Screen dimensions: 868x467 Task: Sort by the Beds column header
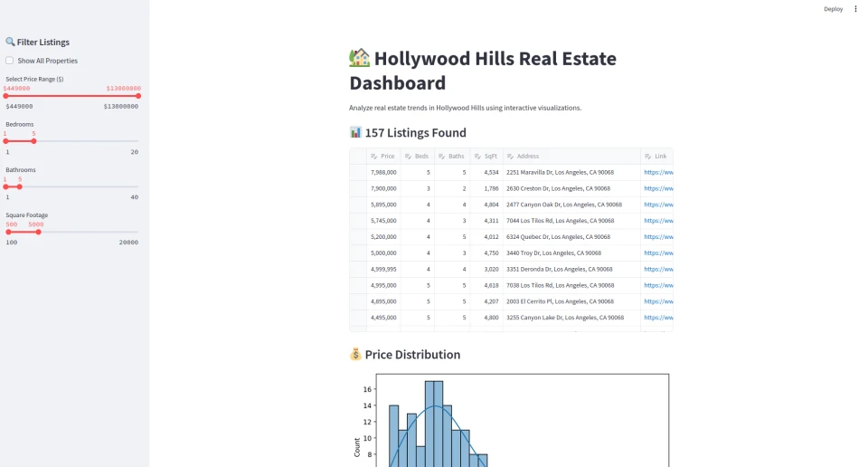[418, 157]
